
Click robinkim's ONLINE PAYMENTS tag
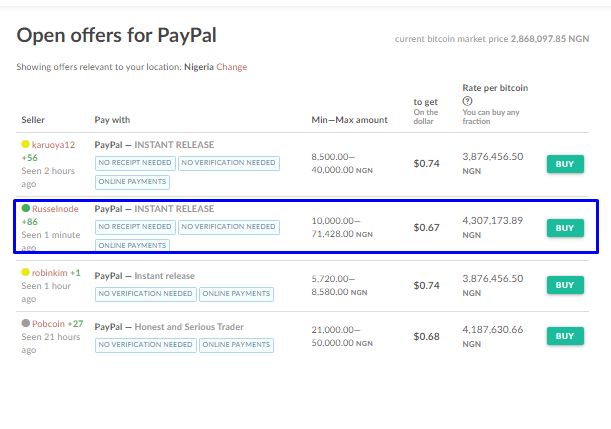click(236, 294)
